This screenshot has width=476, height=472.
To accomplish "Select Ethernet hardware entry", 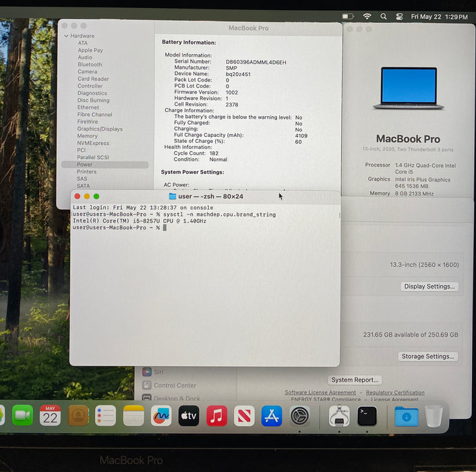I will [x=88, y=107].
